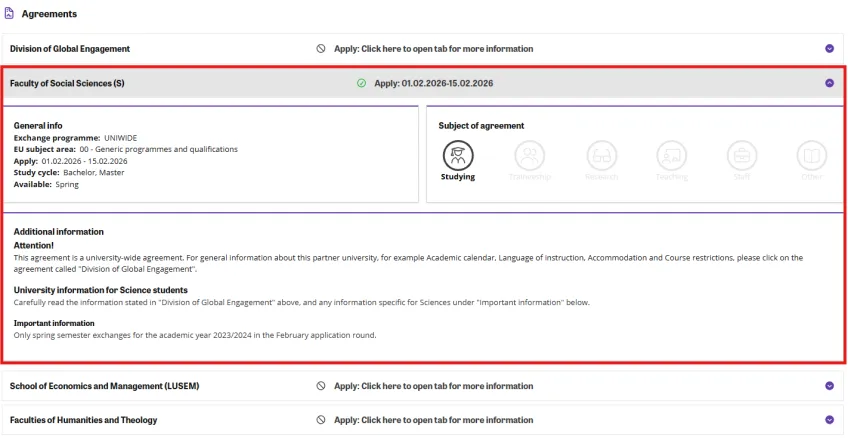848x438 pixels.
Task: Click the Apply 01.02.2026-15.02.2026 header text
Action: click(x=434, y=83)
